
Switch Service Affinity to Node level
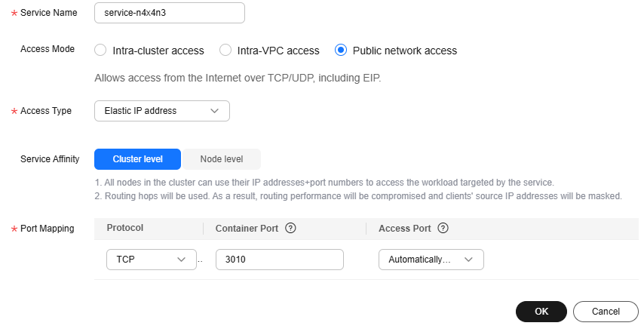click(222, 159)
